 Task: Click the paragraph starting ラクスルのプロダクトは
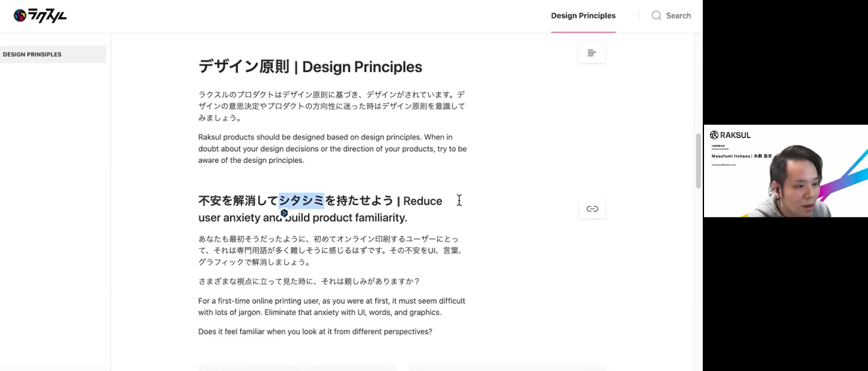[x=332, y=106]
